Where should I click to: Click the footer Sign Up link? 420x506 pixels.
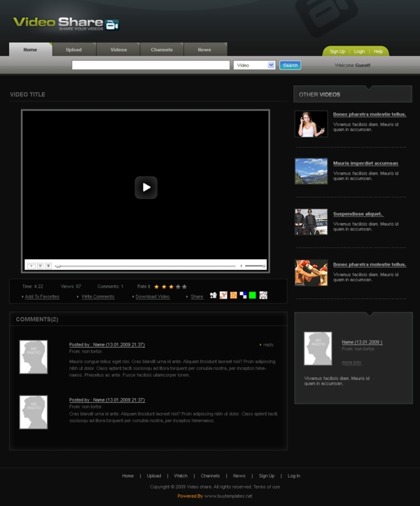click(267, 476)
